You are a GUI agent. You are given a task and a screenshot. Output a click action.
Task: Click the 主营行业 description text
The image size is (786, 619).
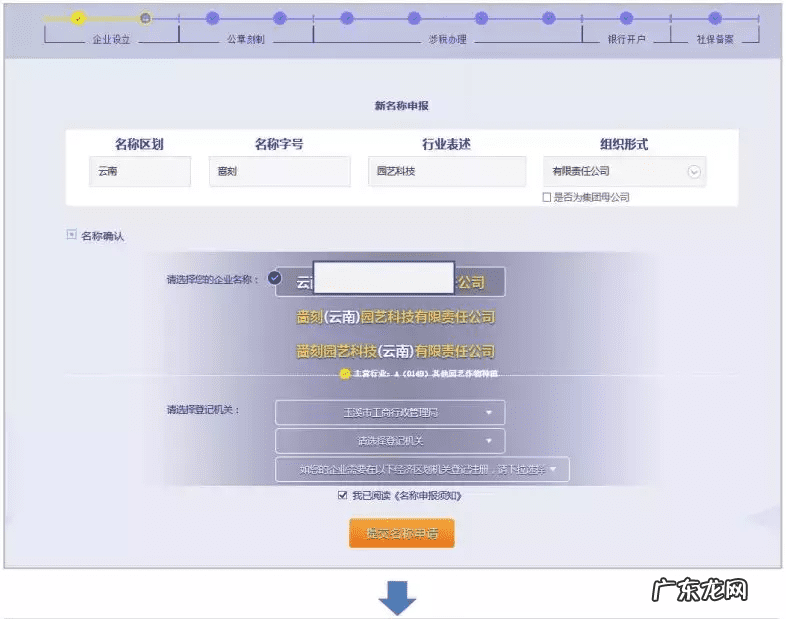[x=426, y=374]
